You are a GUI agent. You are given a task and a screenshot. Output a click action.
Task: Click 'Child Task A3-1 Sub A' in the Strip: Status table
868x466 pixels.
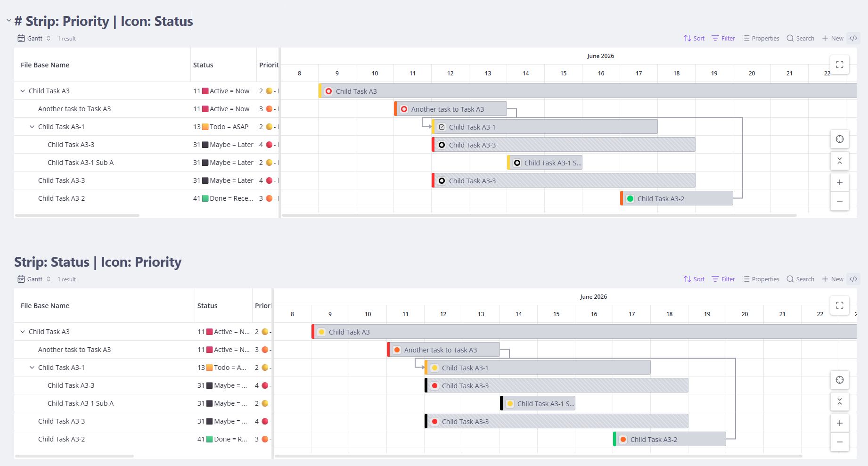click(x=81, y=403)
